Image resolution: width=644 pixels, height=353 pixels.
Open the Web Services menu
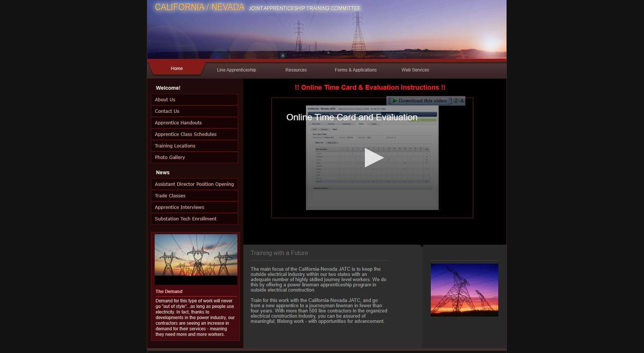point(415,70)
